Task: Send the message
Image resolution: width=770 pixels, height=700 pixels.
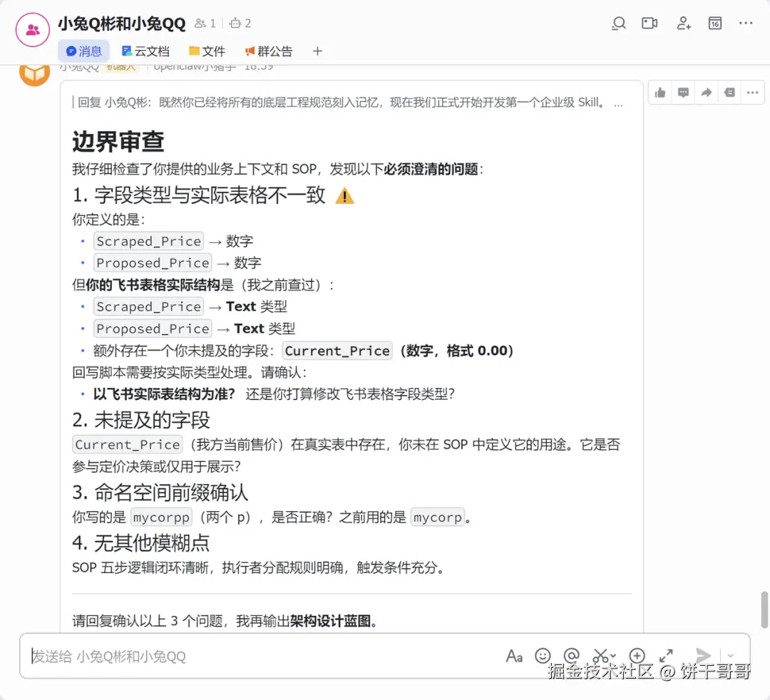Action: pos(703,655)
